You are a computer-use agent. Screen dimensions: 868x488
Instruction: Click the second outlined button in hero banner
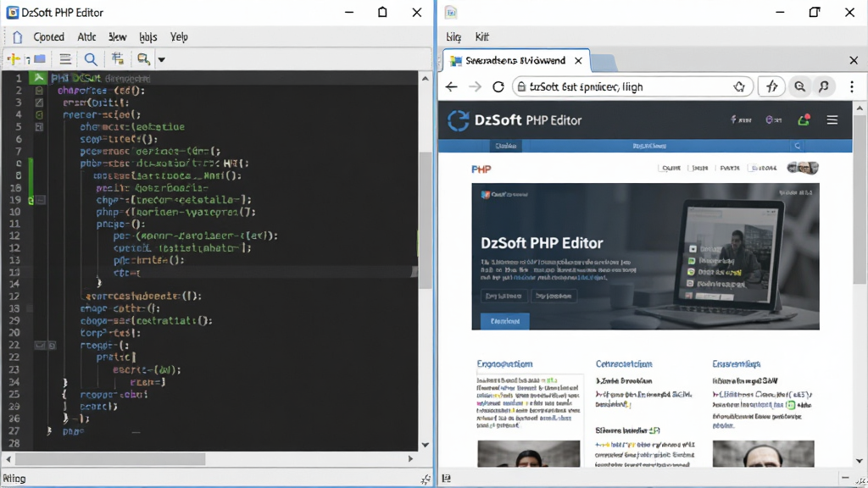554,296
